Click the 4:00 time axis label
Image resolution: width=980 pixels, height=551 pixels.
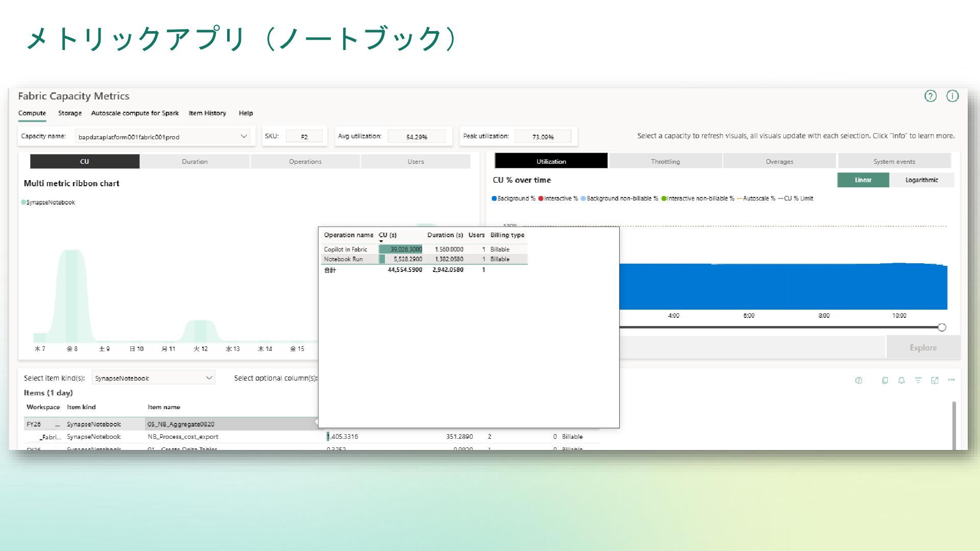point(674,316)
